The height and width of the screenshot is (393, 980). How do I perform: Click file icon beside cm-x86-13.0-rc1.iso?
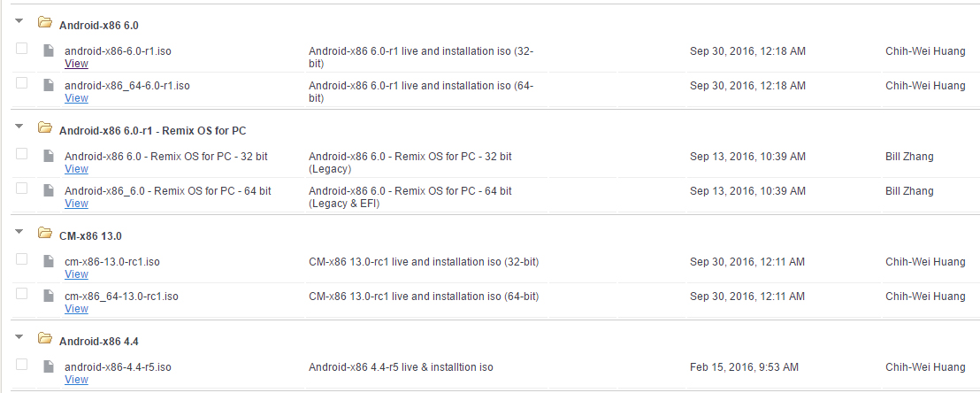tap(48, 261)
